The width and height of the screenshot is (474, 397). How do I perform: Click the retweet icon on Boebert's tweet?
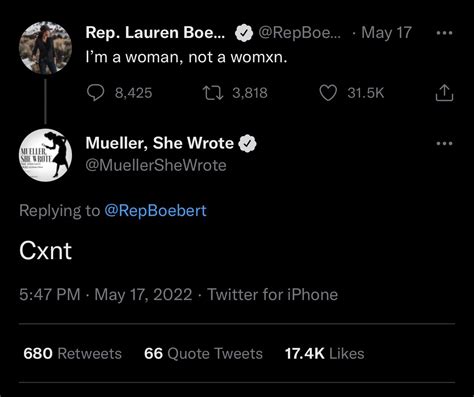[x=213, y=93]
